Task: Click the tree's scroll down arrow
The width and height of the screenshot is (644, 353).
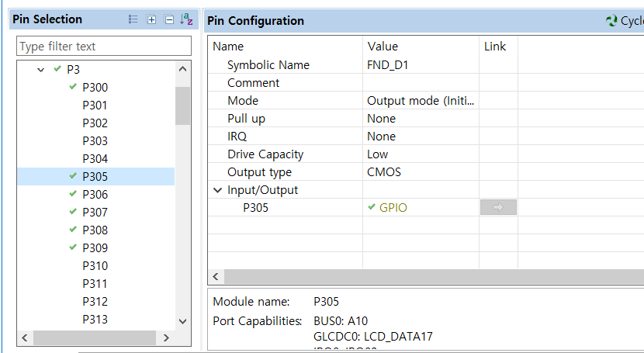Action: click(x=183, y=321)
